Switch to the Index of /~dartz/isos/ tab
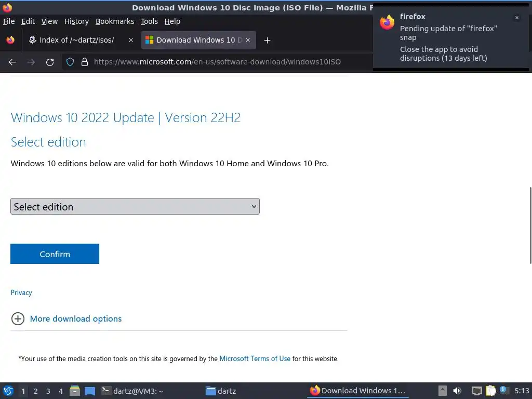532x399 pixels. (76, 40)
